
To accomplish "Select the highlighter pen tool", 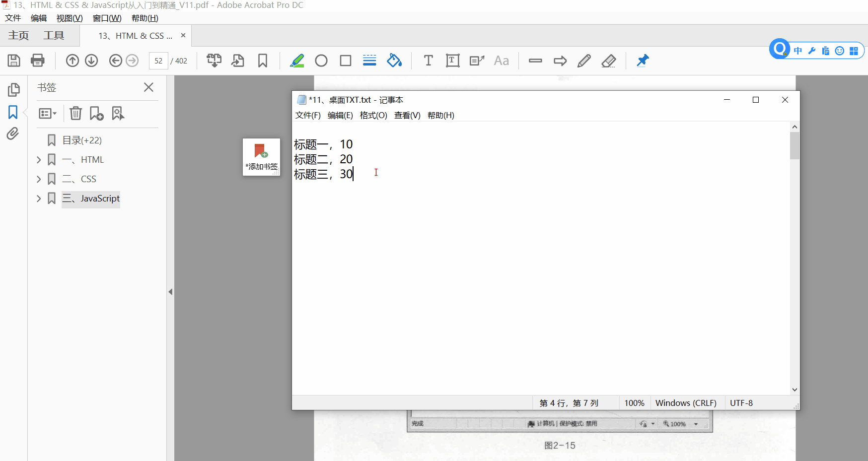I will point(297,61).
